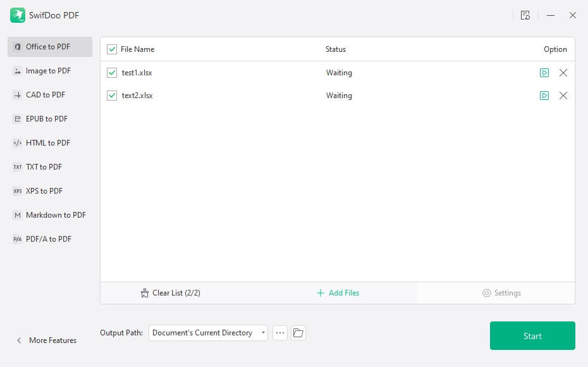Viewport: 588px width, 367px height.
Task: Uncheck the test1.xlsx checkbox
Action: pyautogui.click(x=112, y=73)
